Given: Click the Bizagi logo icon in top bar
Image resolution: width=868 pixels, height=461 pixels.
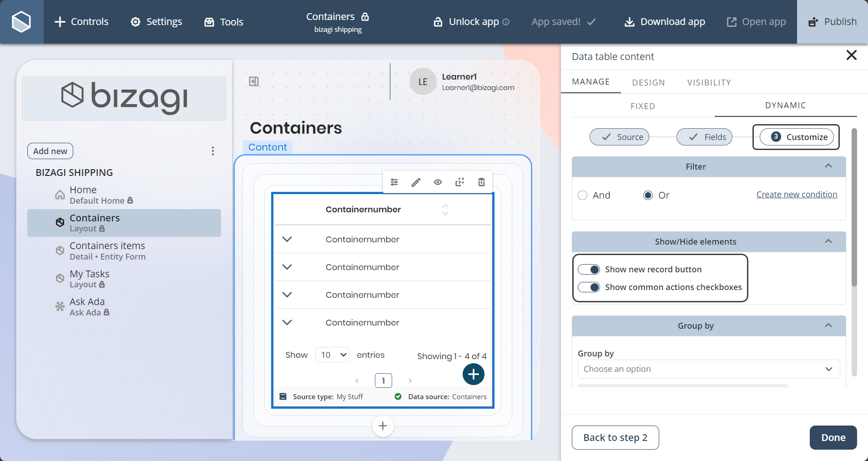Looking at the screenshot, I should (21, 21).
